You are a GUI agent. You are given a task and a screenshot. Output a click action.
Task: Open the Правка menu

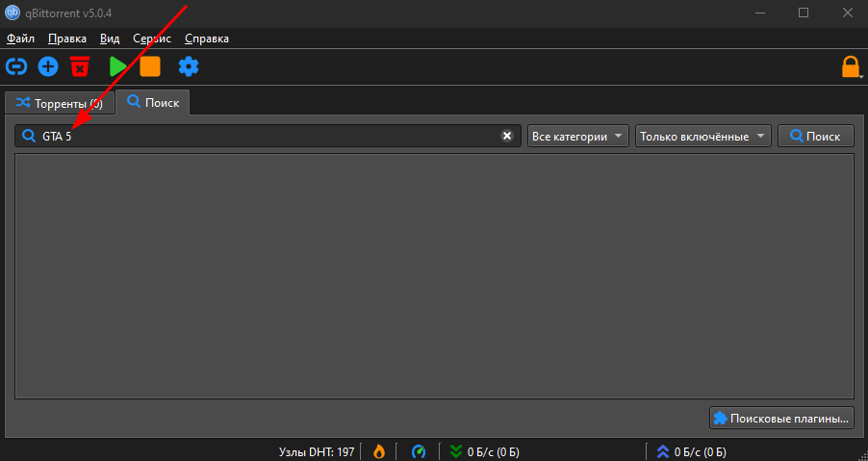tap(67, 38)
